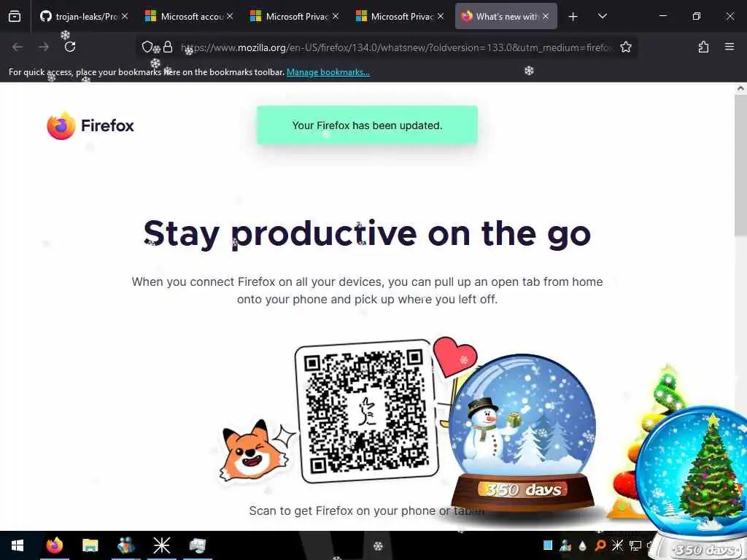Viewport: 747px width, 560px height.
Task: Click the 'Stay productive on the go' heading
Action: [368, 234]
